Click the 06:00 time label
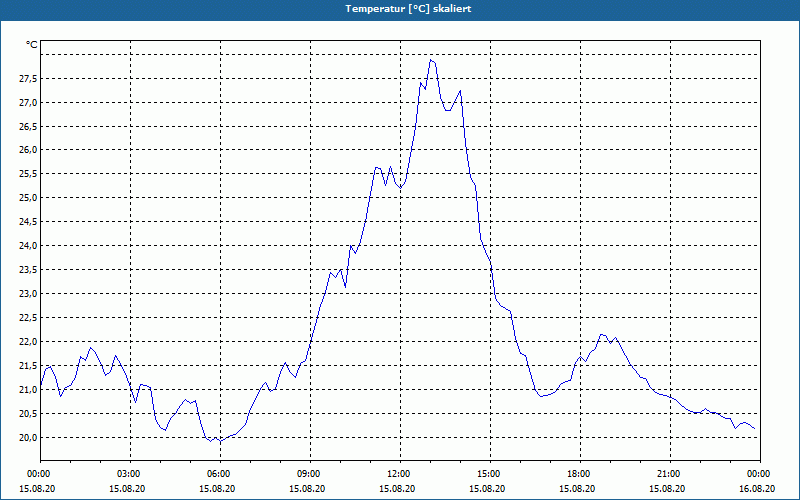The image size is (800, 500). [217, 474]
